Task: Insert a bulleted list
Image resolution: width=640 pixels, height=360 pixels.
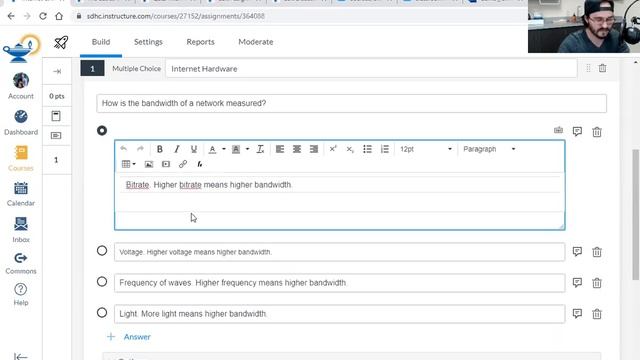Action: pos(367,149)
